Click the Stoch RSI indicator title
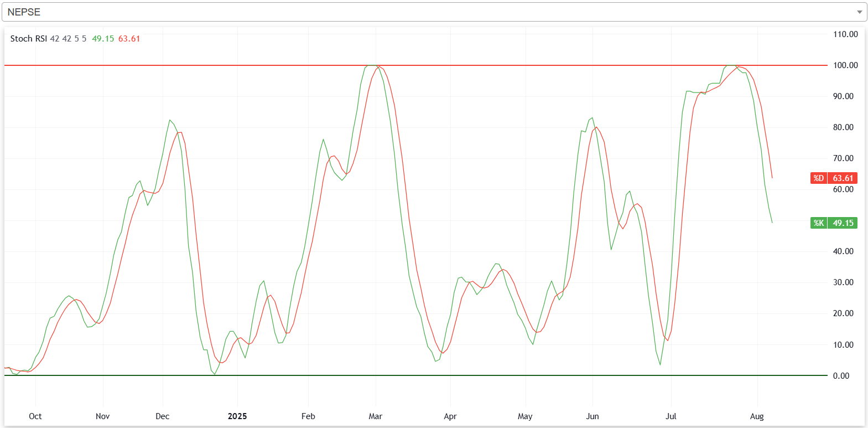Image resolution: width=868 pixels, height=428 pixels. (x=29, y=39)
